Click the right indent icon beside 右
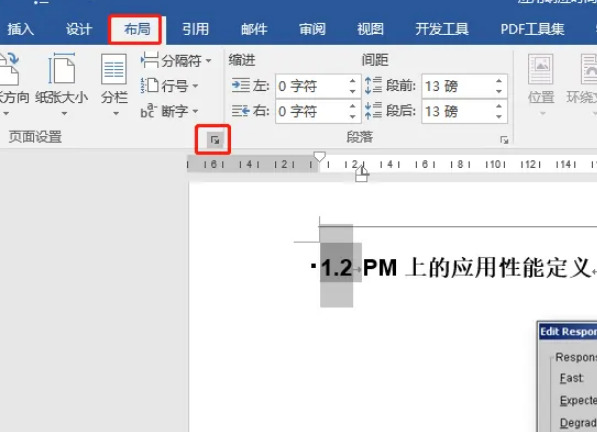Viewport: 597px width, 432px height. (241, 111)
